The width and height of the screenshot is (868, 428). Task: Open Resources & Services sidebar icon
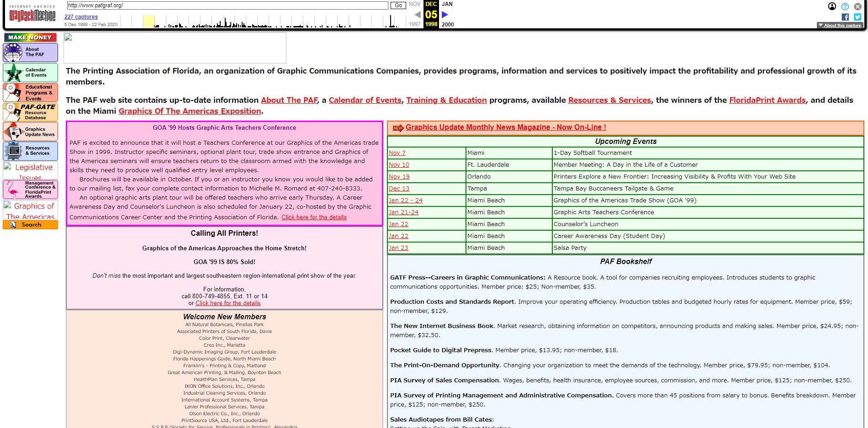tap(30, 151)
